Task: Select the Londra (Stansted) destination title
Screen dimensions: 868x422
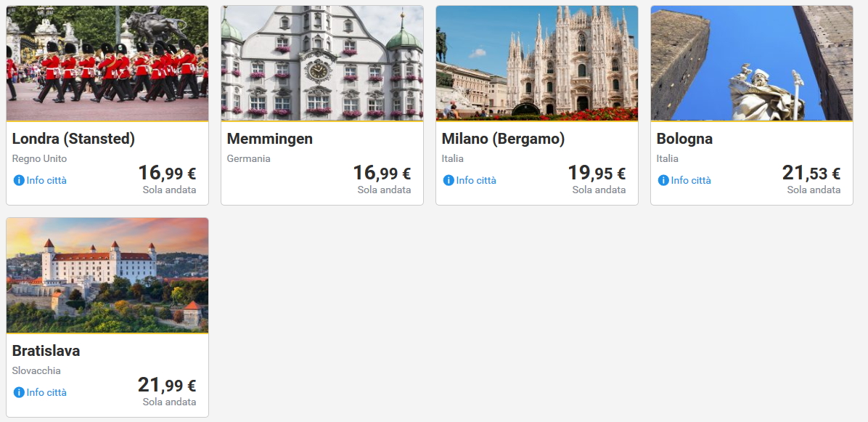Action: 73,139
